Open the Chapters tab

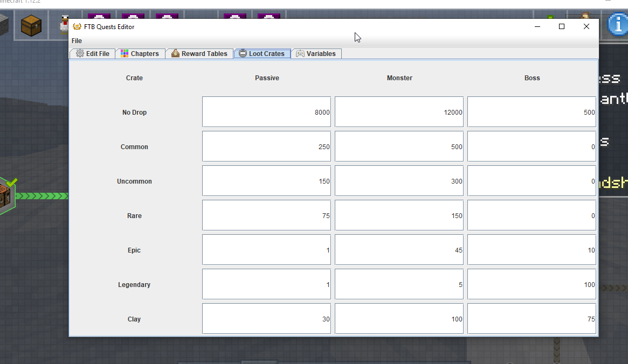[140, 54]
